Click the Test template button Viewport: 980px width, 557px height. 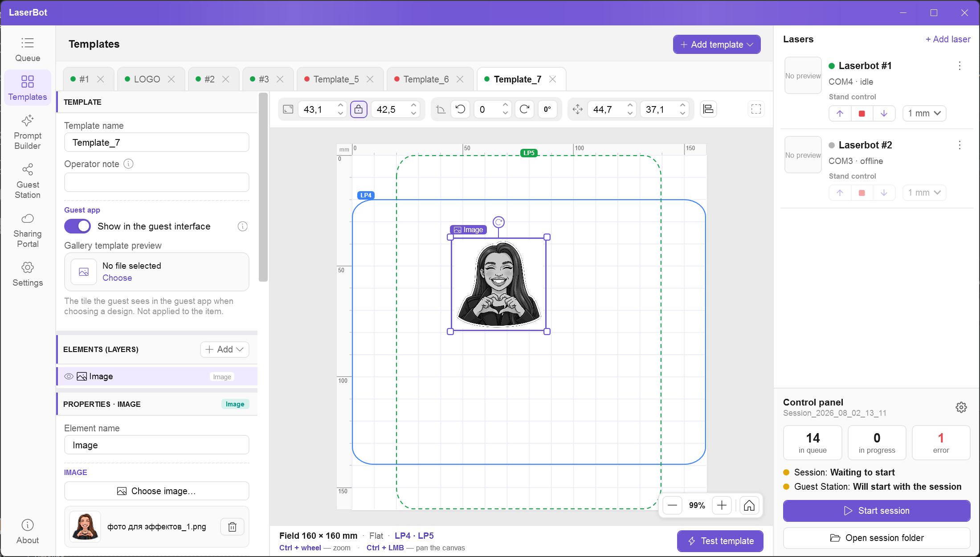(x=720, y=541)
